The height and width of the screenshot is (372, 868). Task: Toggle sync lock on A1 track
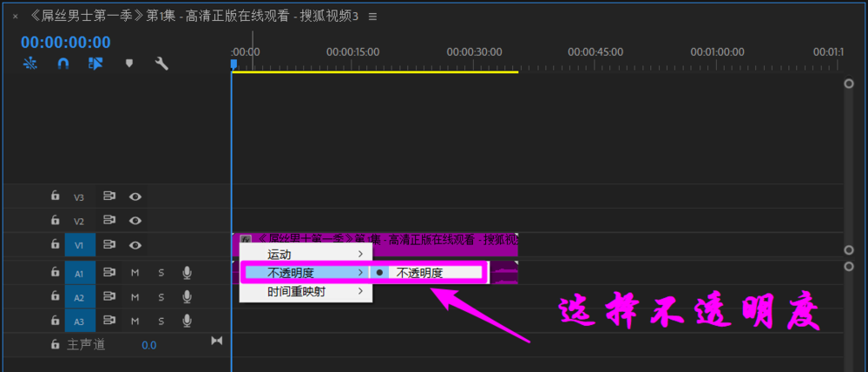pyautogui.click(x=109, y=273)
